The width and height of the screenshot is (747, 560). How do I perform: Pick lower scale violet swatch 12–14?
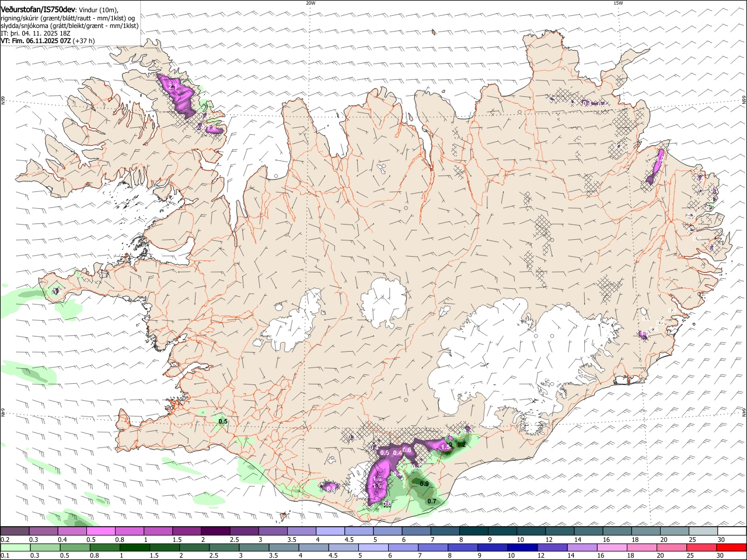click(552, 547)
